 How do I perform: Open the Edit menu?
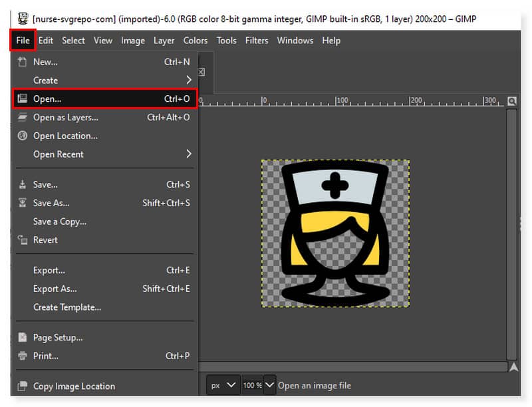[x=45, y=40]
